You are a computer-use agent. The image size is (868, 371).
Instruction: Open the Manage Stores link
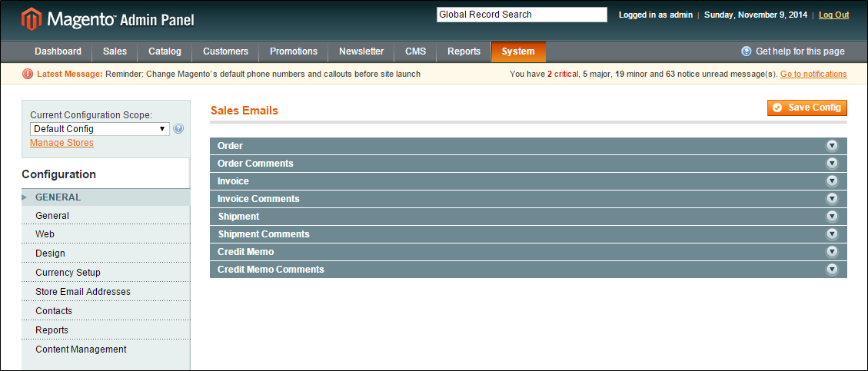(62, 143)
